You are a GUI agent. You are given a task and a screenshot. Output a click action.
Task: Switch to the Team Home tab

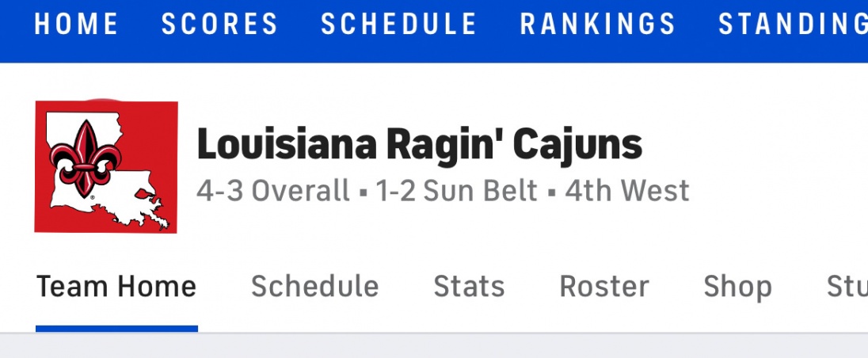pyautogui.click(x=116, y=286)
